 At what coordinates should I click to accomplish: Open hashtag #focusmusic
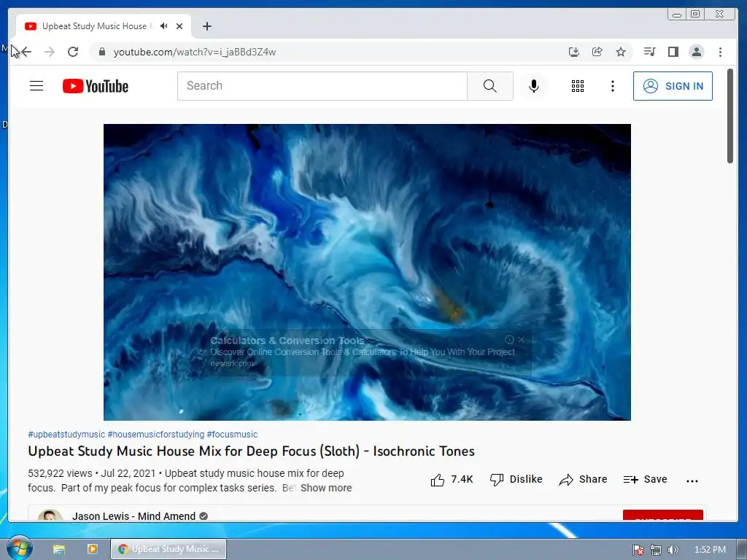pyautogui.click(x=232, y=435)
